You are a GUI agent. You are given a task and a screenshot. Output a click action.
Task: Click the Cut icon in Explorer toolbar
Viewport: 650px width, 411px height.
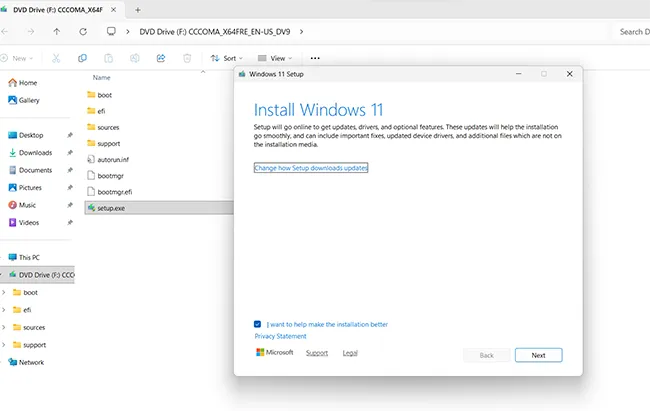tap(56, 58)
